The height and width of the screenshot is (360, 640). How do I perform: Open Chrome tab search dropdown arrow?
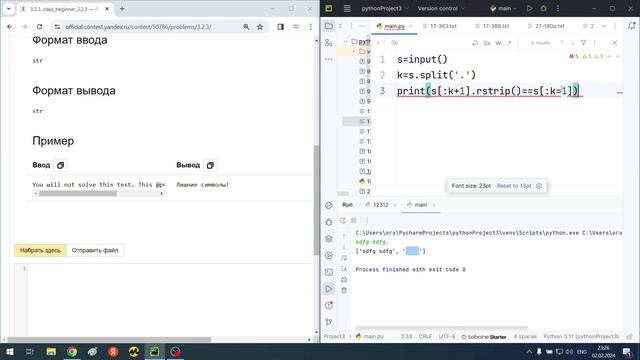(x=9, y=9)
